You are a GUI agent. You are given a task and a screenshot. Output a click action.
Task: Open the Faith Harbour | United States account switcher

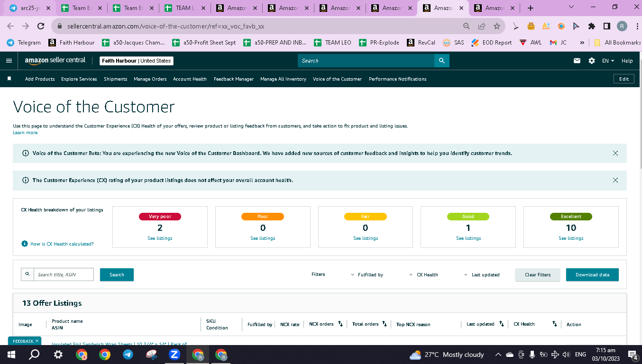point(137,61)
